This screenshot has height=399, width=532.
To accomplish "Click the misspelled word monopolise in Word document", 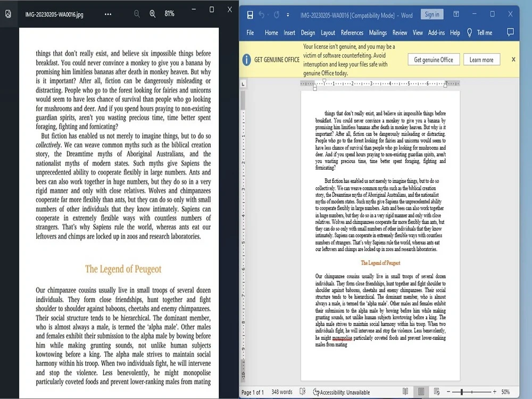I will coord(342,338).
